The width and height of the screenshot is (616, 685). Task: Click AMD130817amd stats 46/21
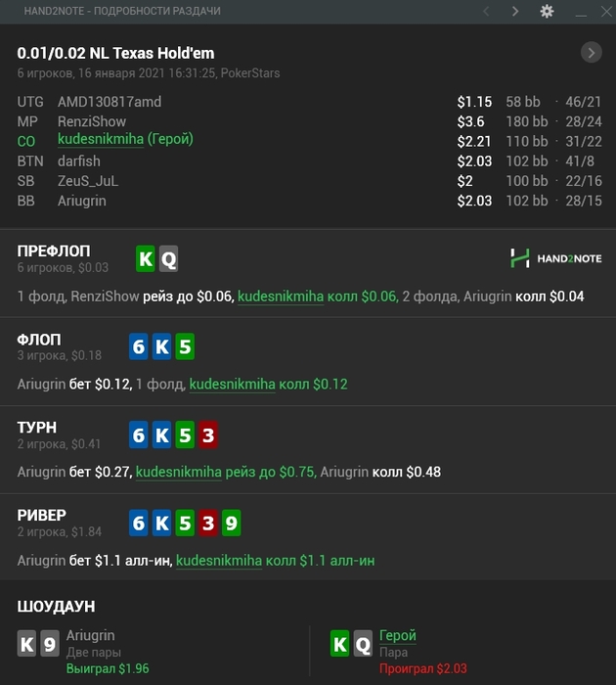[x=584, y=102]
